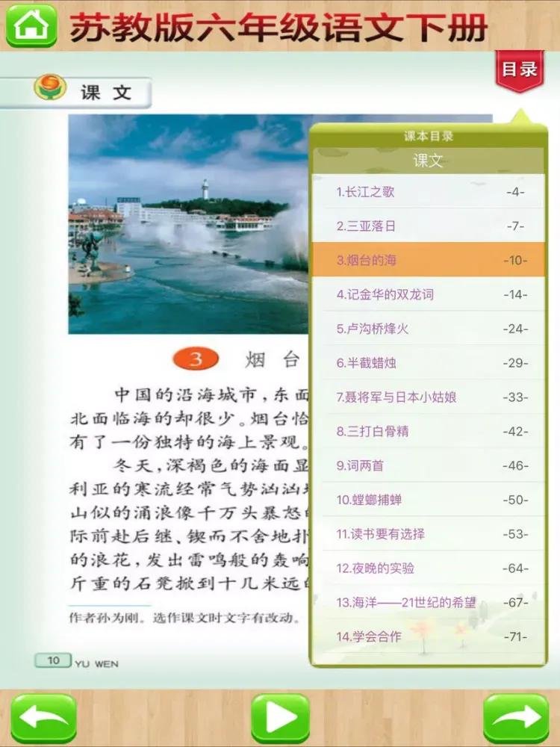The height and width of the screenshot is (747, 560).
Task: Open lesson 7.聂将军与日本小姑娘
Action: (x=428, y=397)
